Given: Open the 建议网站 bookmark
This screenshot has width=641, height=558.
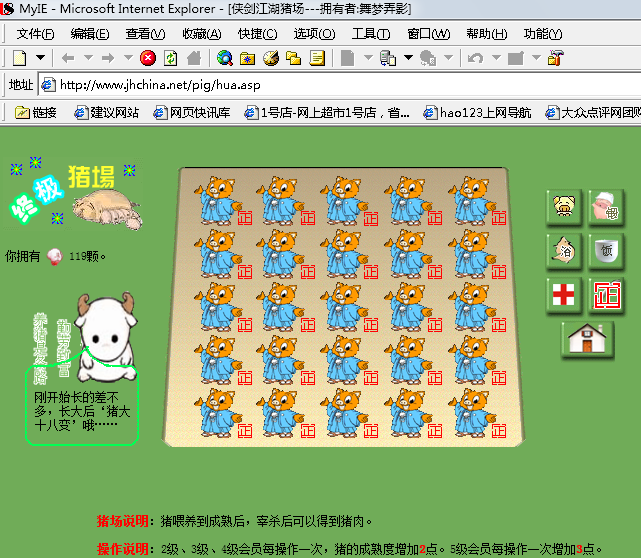Looking at the screenshot, I should [x=106, y=112].
